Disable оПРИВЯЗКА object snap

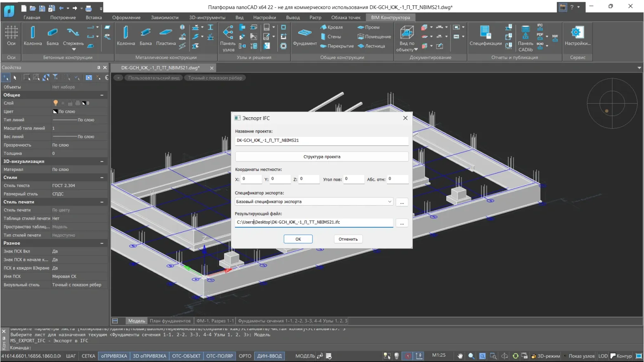(x=114, y=356)
